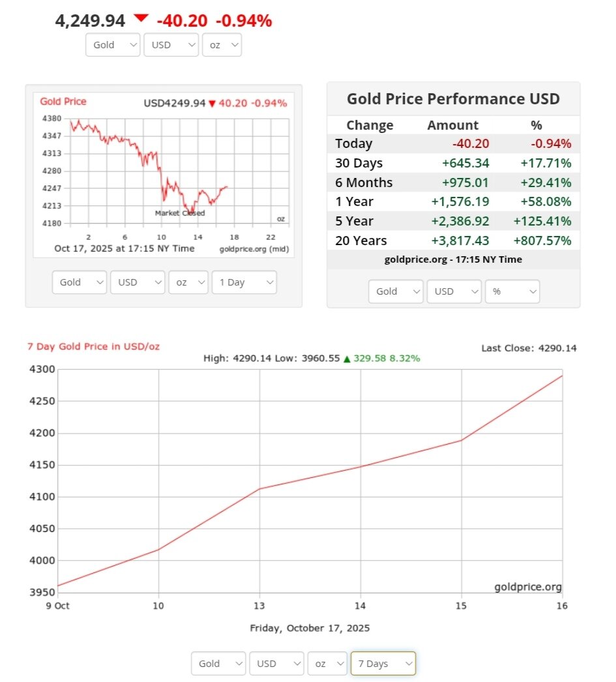Click the green up triangle above 7 Day chart
616x682 pixels.
(347, 359)
